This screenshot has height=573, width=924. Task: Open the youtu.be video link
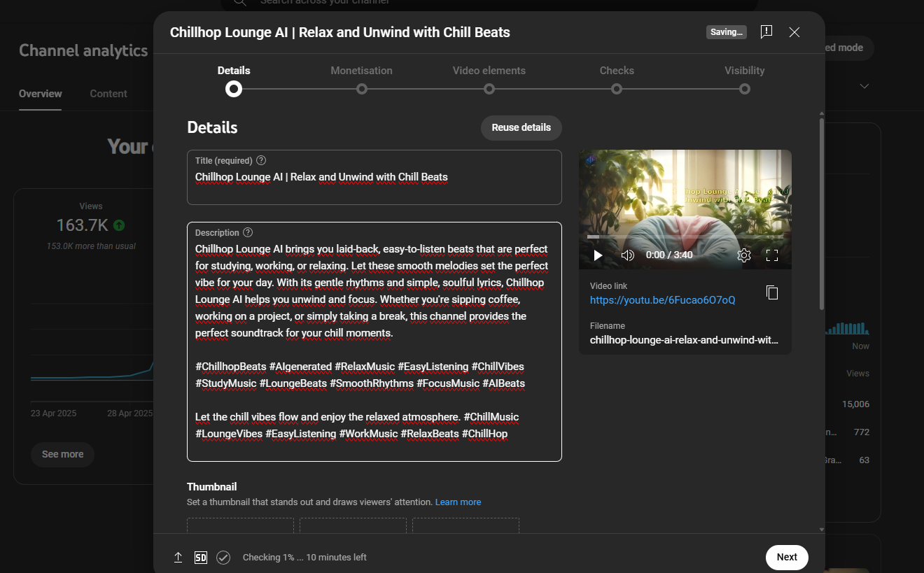(662, 300)
